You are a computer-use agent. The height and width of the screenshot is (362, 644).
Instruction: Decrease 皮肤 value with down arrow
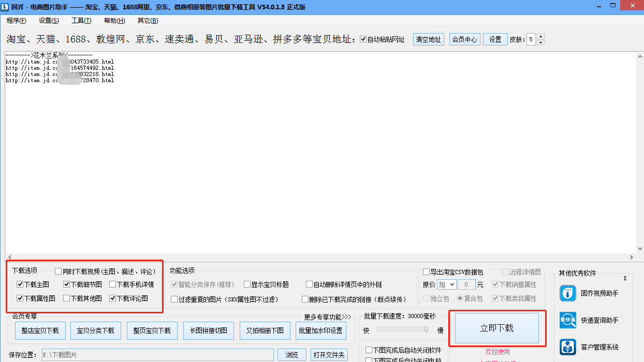click(x=540, y=42)
